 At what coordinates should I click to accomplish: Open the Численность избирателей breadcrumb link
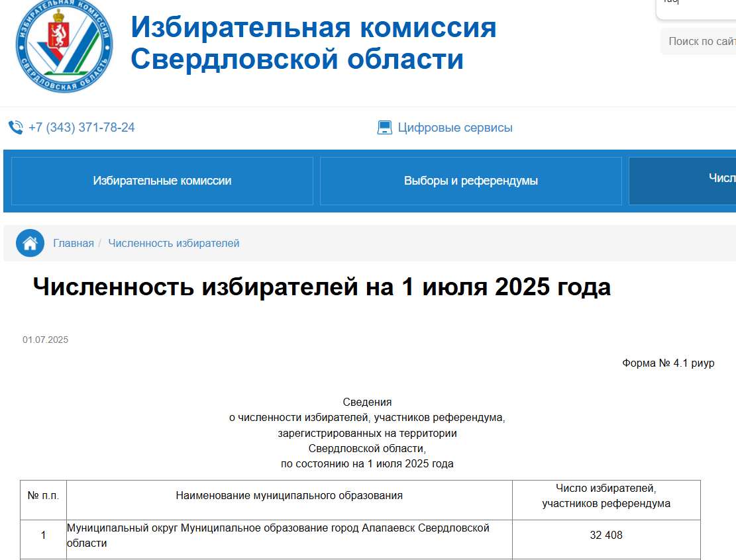174,244
